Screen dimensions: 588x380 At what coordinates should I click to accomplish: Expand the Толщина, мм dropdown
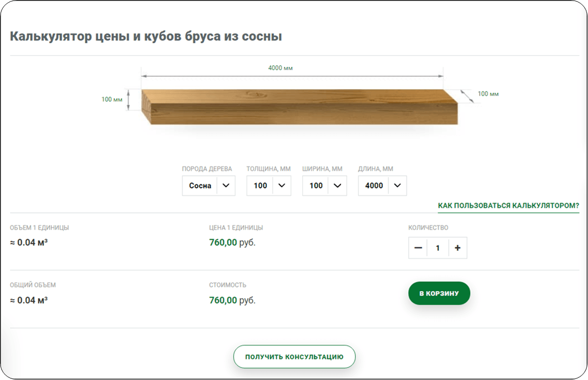click(x=268, y=186)
